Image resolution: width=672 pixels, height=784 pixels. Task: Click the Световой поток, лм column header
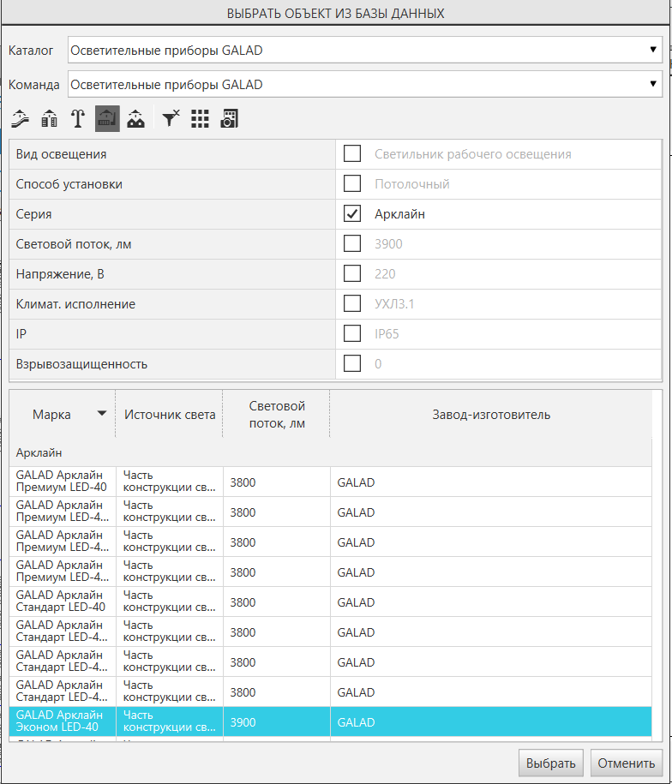coord(277,415)
